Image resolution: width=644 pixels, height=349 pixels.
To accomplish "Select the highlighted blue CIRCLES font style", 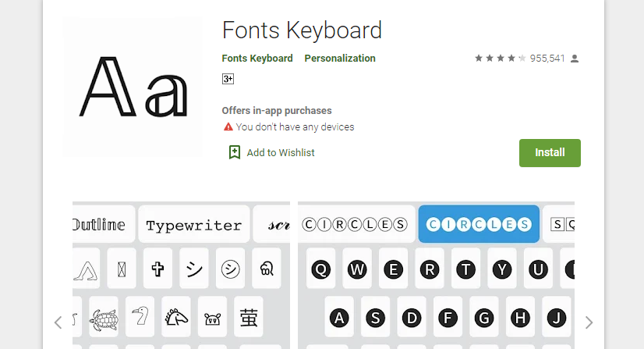I will coord(479,224).
